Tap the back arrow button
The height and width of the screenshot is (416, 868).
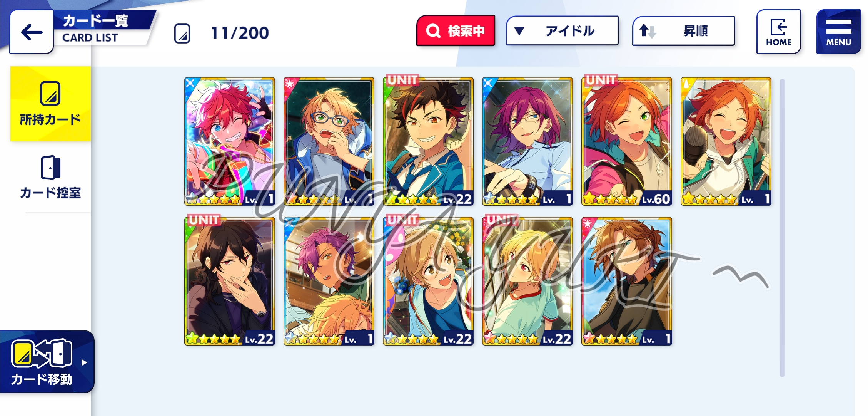32,32
